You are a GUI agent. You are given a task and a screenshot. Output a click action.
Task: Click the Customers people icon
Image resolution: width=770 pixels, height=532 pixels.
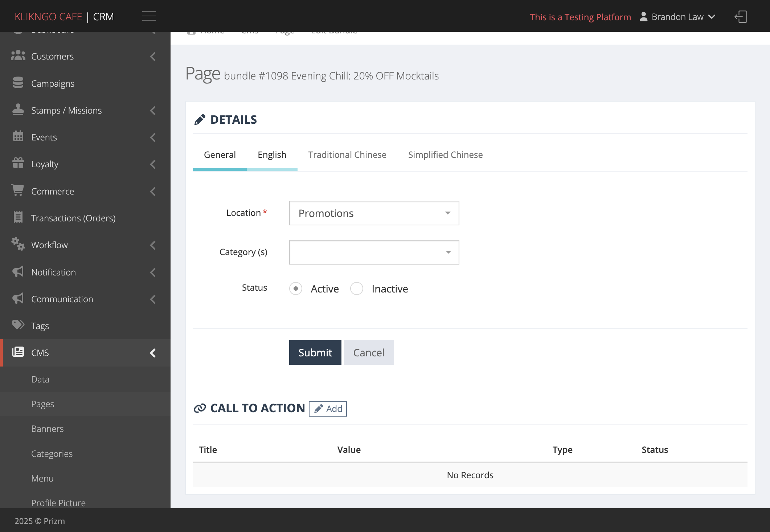point(18,56)
